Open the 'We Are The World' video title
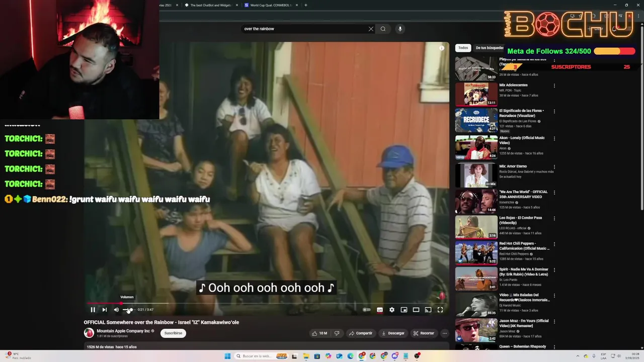This screenshot has height=362, width=644. [x=523, y=194]
